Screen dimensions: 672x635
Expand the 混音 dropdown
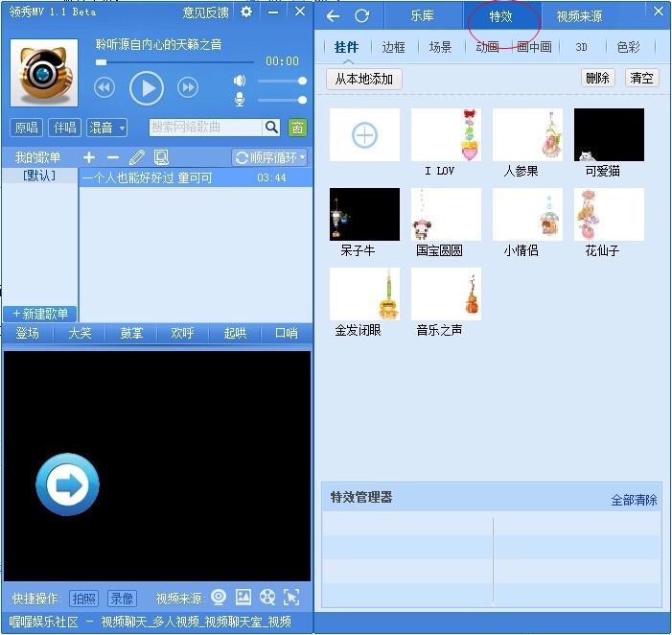click(x=106, y=128)
